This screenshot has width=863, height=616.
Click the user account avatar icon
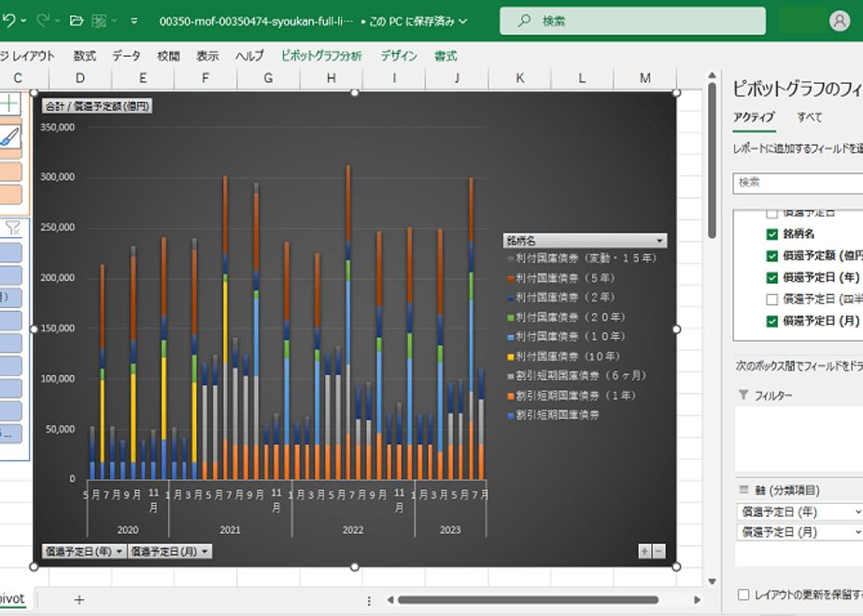(840, 21)
